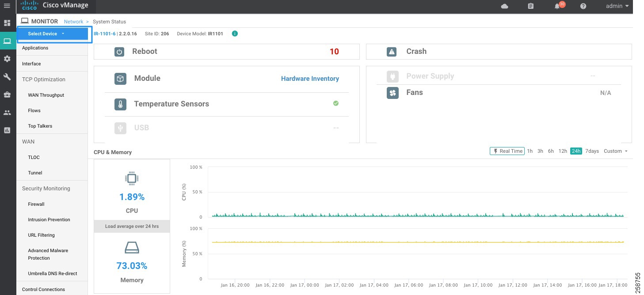Click the Memory drive icon
Screen dimensions: 644x295
132,248
